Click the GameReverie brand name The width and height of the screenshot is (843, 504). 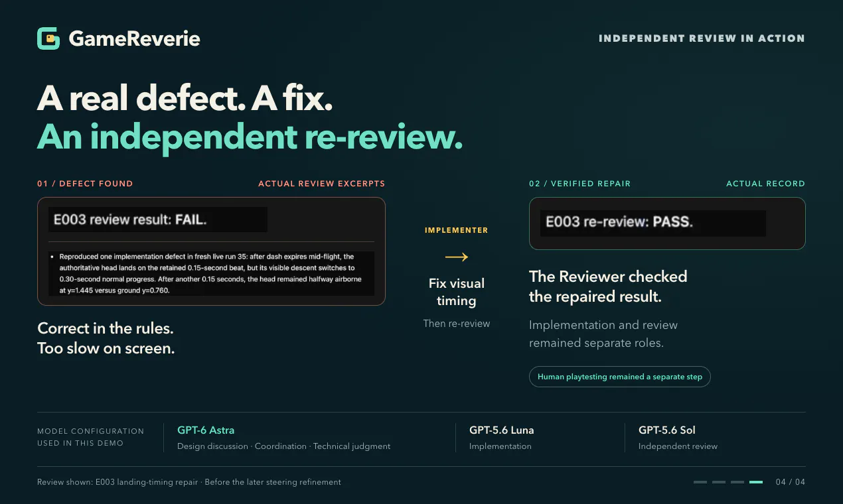click(x=134, y=38)
